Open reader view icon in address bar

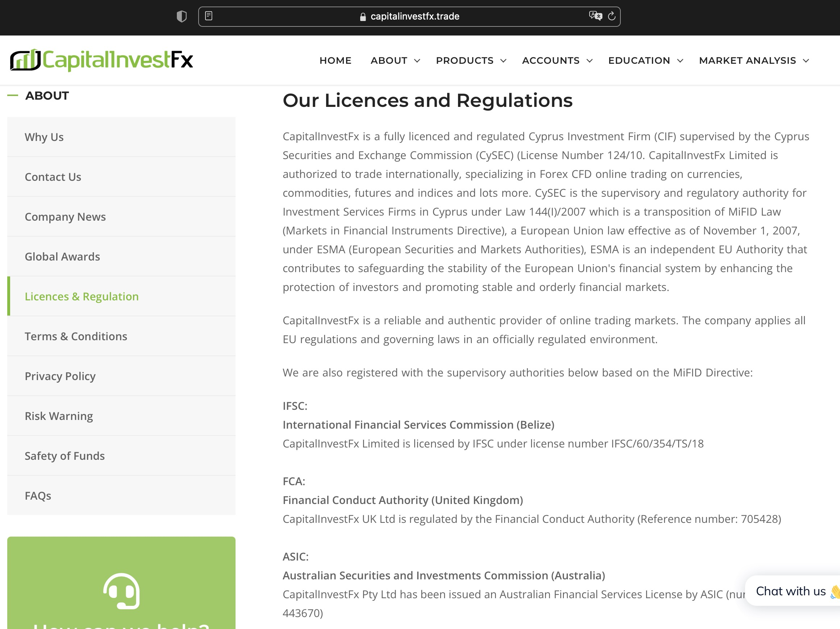click(x=208, y=16)
